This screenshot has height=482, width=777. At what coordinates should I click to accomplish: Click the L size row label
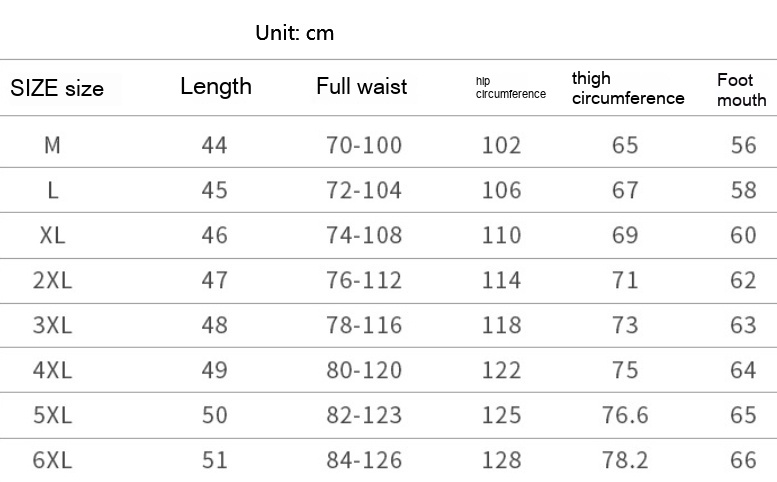(53, 190)
